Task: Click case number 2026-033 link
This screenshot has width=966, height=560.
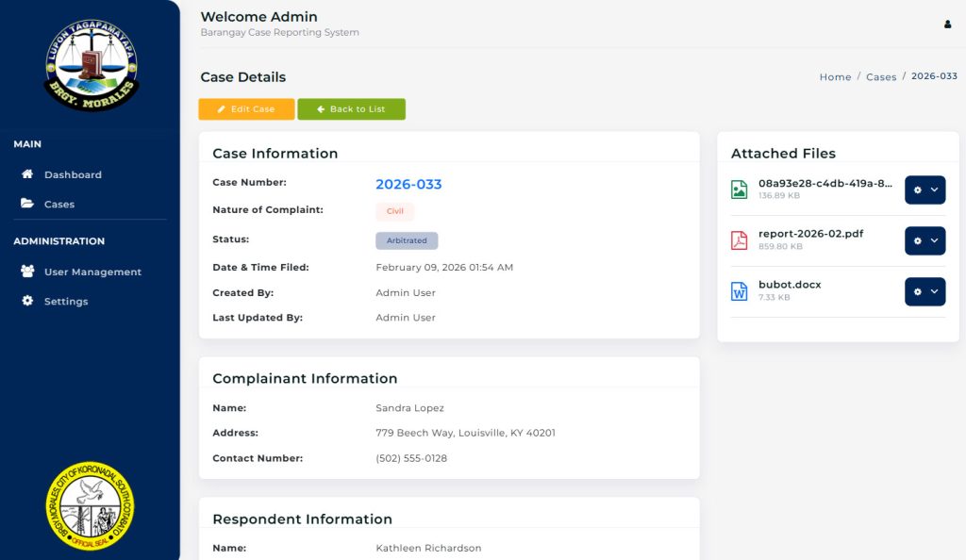Action: click(x=408, y=184)
